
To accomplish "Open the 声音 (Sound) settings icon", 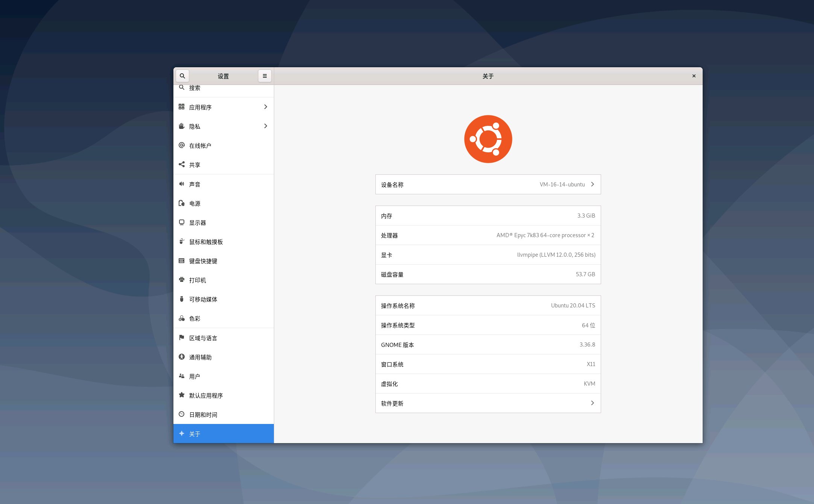I will click(182, 184).
